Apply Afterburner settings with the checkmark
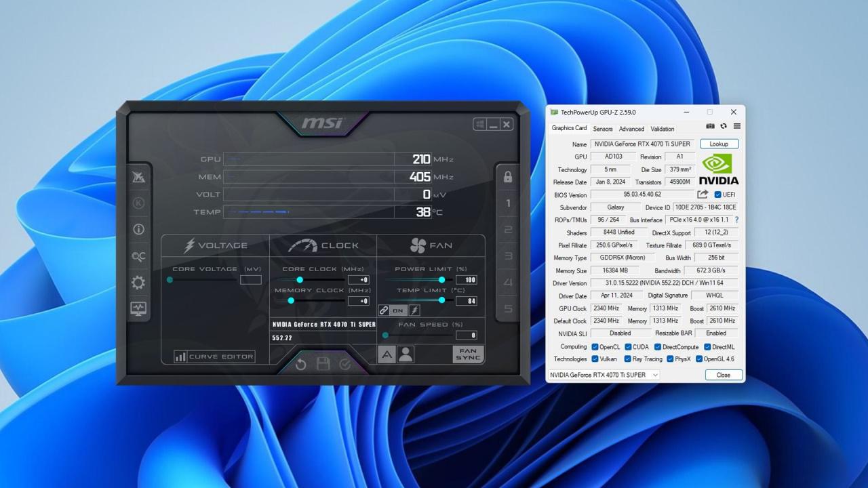Viewport: 868px width, 488px height. (x=345, y=364)
